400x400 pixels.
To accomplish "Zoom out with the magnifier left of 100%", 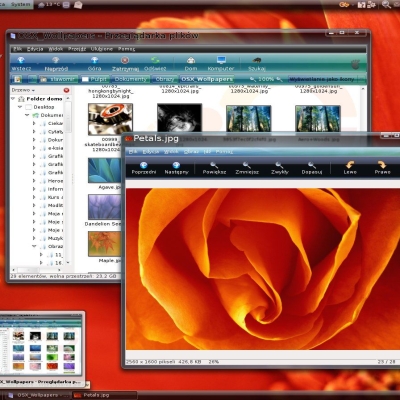I will pyautogui.click(x=253, y=79).
